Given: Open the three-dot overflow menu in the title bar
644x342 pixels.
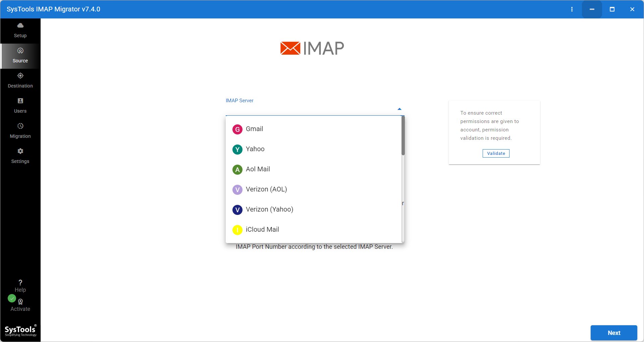Looking at the screenshot, I should [572, 9].
